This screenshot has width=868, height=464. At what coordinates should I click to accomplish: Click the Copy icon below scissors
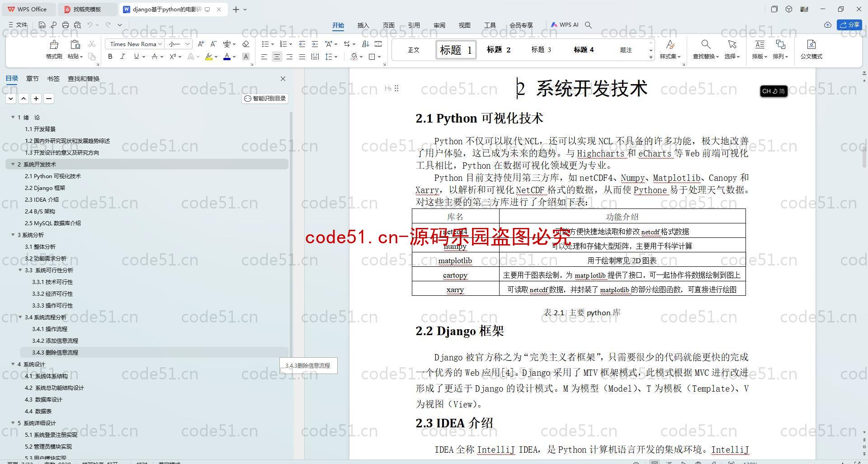point(92,57)
